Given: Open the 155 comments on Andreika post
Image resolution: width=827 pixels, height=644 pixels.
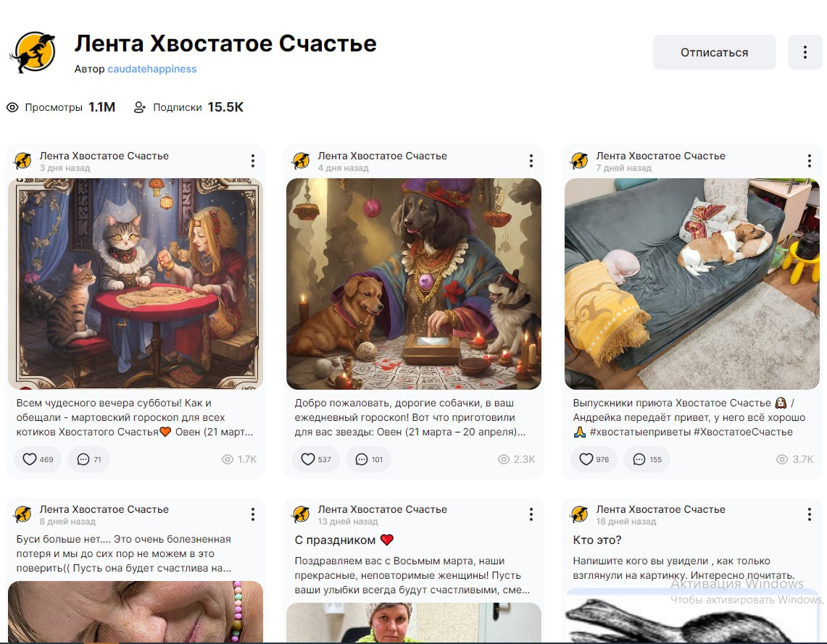Looking at the screenshot, I should [647, 459].
